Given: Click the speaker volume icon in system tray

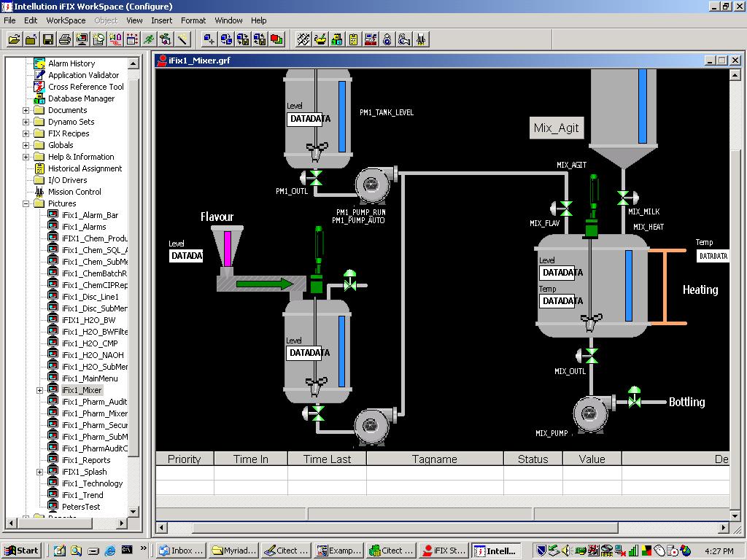Looking at the screenshot, I should coord(565,551).
